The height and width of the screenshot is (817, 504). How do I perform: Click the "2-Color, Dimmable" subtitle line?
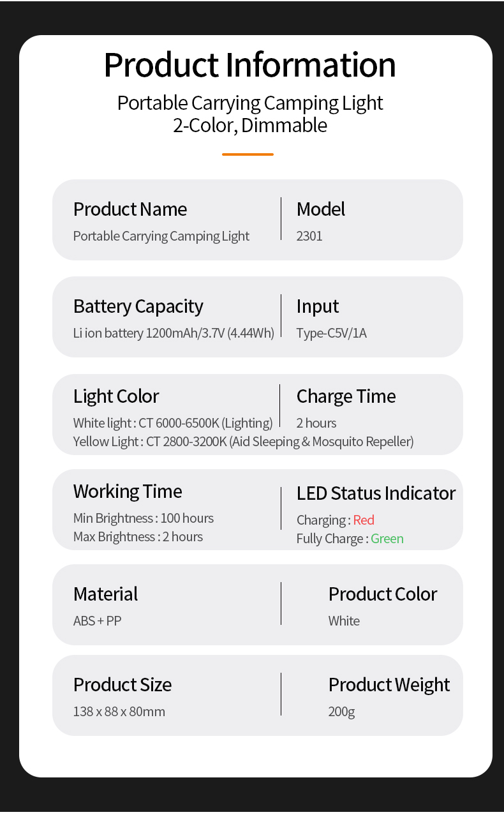pyautogui.click(x=249, y=125)
